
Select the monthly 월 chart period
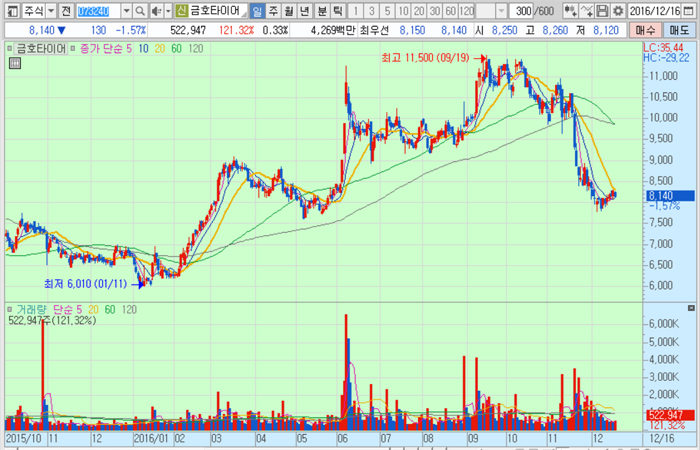point(290,11)
